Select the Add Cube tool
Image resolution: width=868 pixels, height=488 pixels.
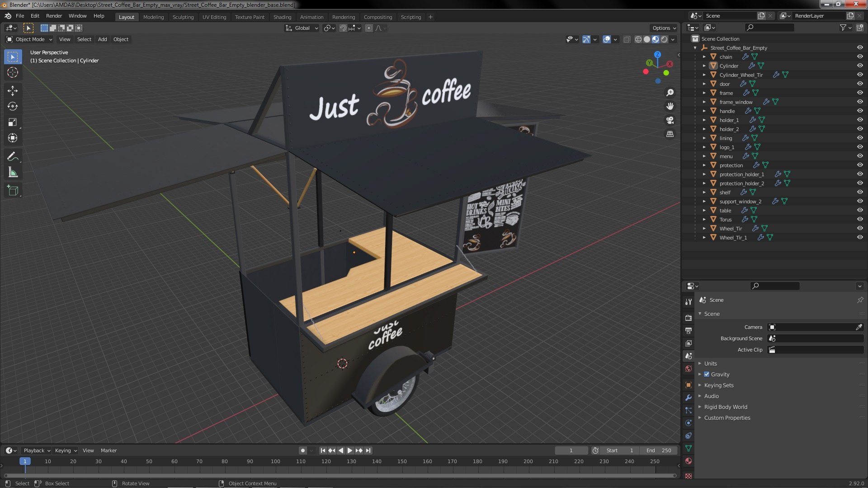click(13, 191)
